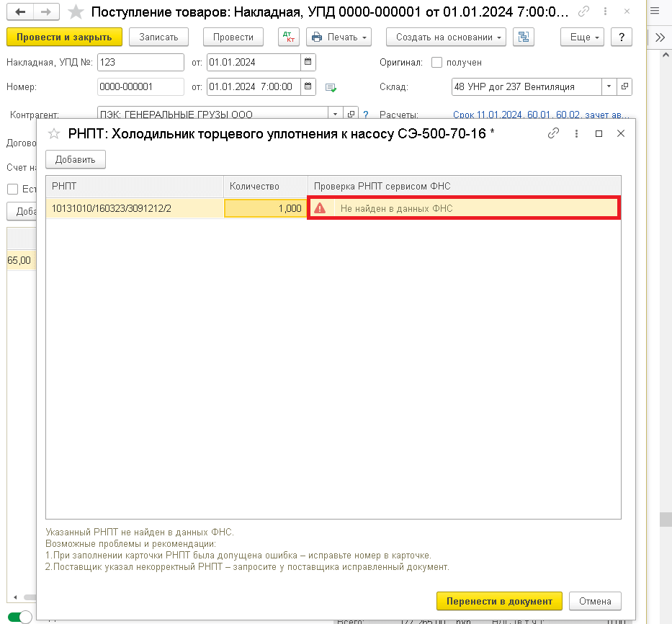Click Добавить to add an РНПТ row
This screenshot has width=672, height=624.
tap(76, 159)
